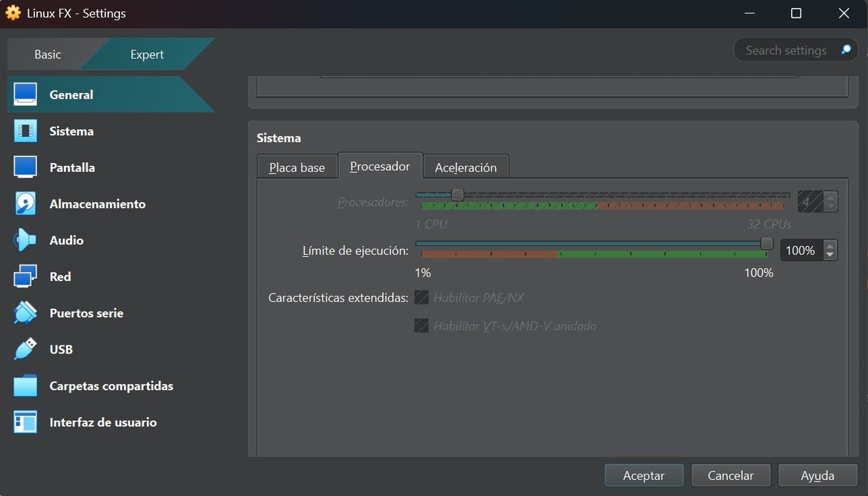Switch to Expert settings mode
This screenshot has height=496, width=868.
146,54
